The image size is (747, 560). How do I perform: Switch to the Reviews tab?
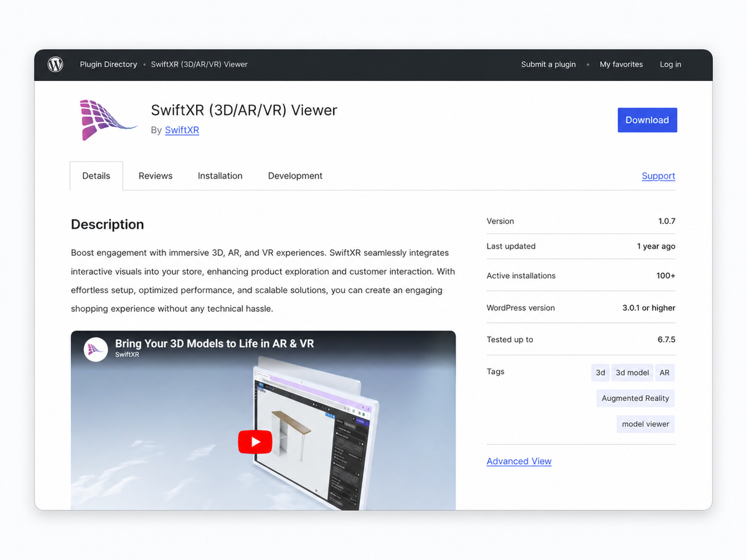click(x=156, y=175)
